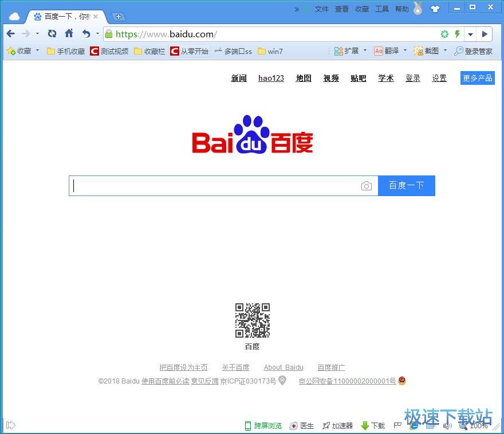Toggle the sidebar icon at bottom left
The height and width of the screenshot is (434, 504).
pyautogui.click(x=11, y=425)
